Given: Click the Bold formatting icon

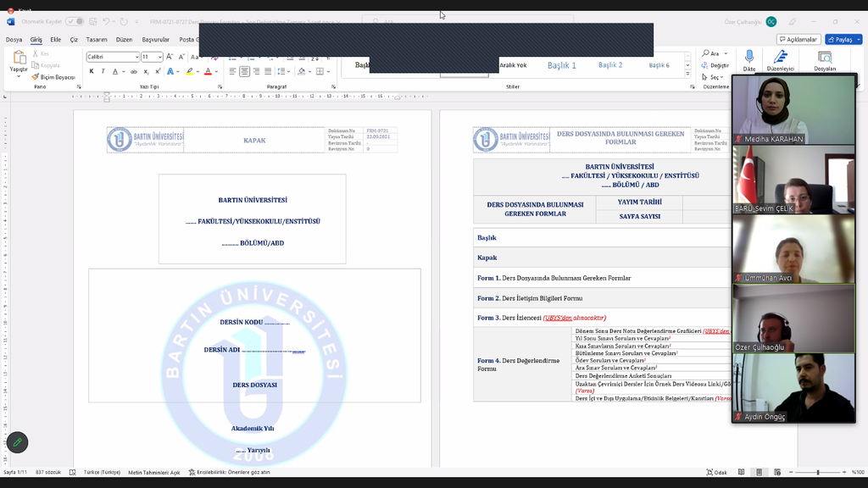Looking at the screenshot, I should pos(92,72).
